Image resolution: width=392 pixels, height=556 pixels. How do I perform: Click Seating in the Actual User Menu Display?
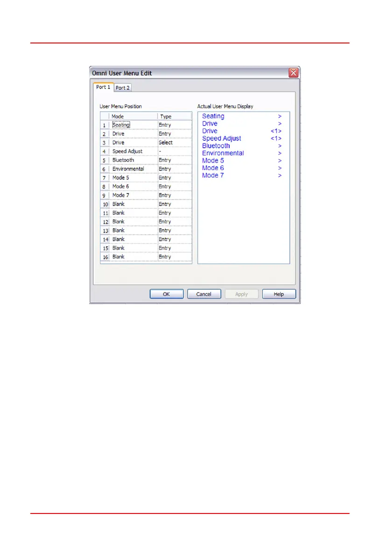213,116
